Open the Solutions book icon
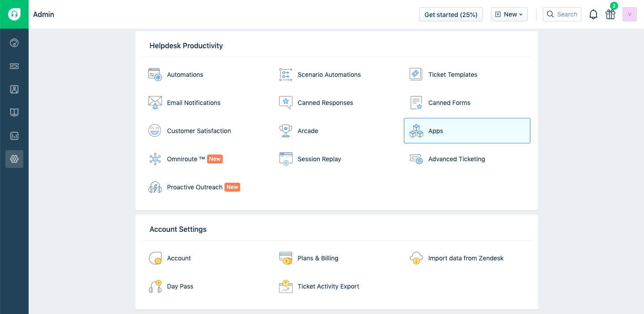Screen dimensions: 644x314 click(14, 113)
